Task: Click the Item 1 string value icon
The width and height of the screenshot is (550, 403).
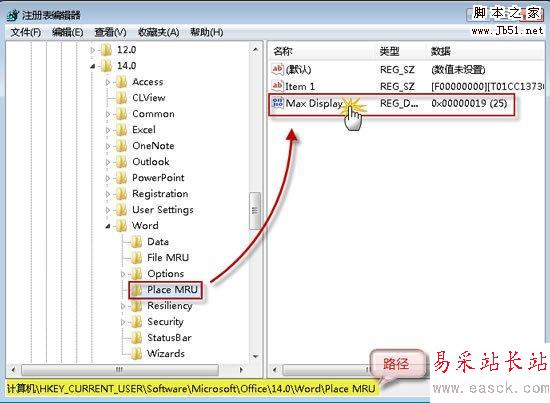Action: click(x=277, y=86)
